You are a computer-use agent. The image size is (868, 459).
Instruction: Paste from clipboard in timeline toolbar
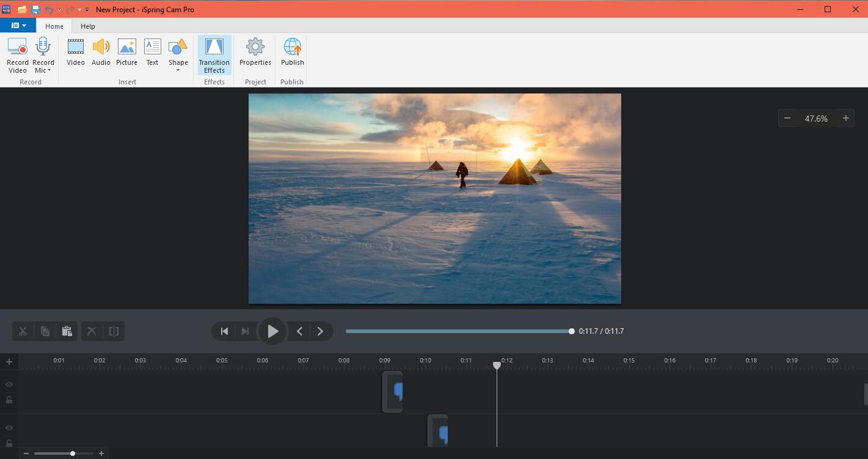click(x=67, y=331)
